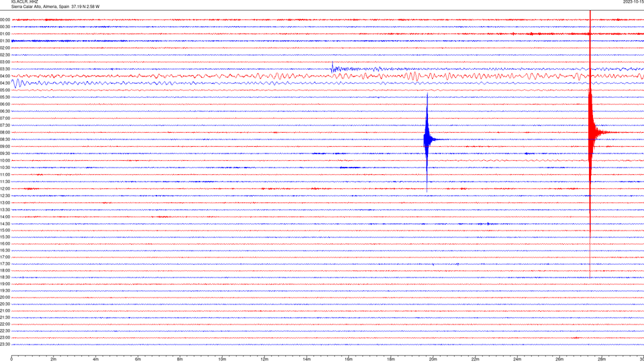The height and width of the screenshot is (362, 644).
Task: Click the "8m" tick on the minute axis
Action: point(180,359)
